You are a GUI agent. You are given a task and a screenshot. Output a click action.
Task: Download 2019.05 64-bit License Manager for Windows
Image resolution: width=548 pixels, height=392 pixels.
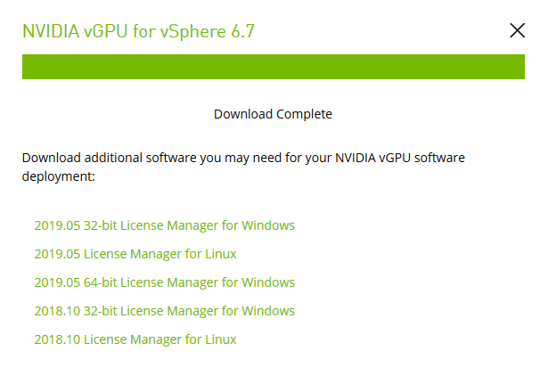point(164,282)
